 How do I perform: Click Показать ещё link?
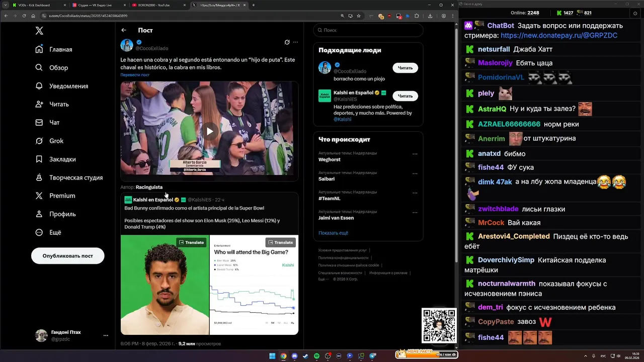333,233
